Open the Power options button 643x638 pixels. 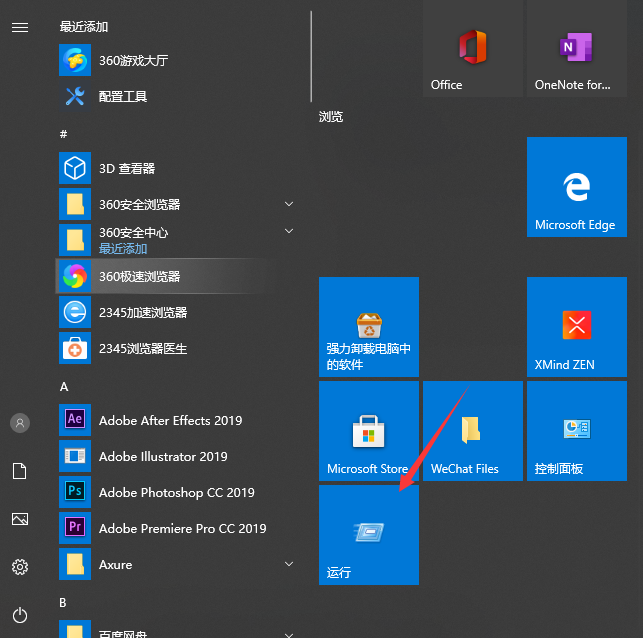tap(20, 615)
